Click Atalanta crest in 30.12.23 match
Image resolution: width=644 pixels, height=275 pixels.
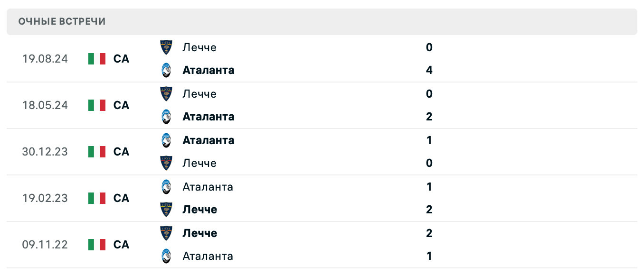pos(166,140)
